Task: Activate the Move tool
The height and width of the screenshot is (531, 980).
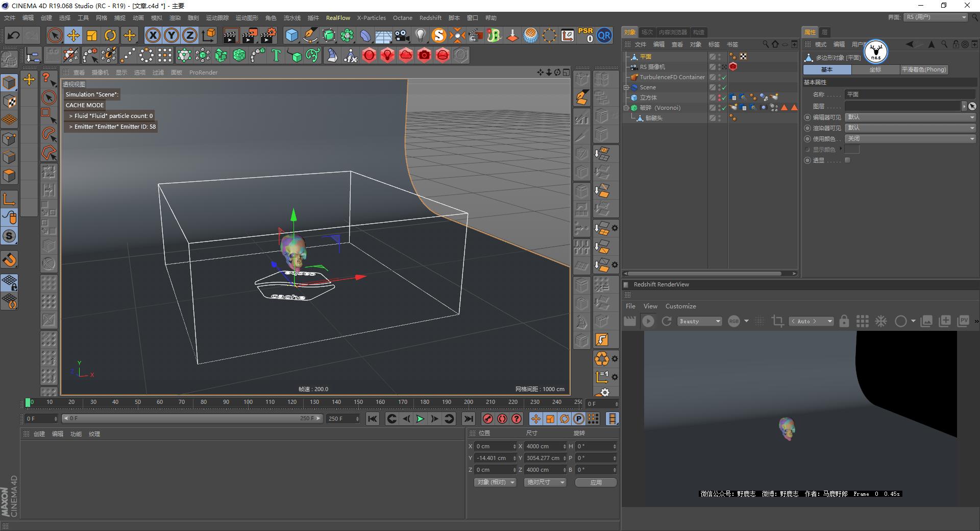Action: (x=73, y=35)
